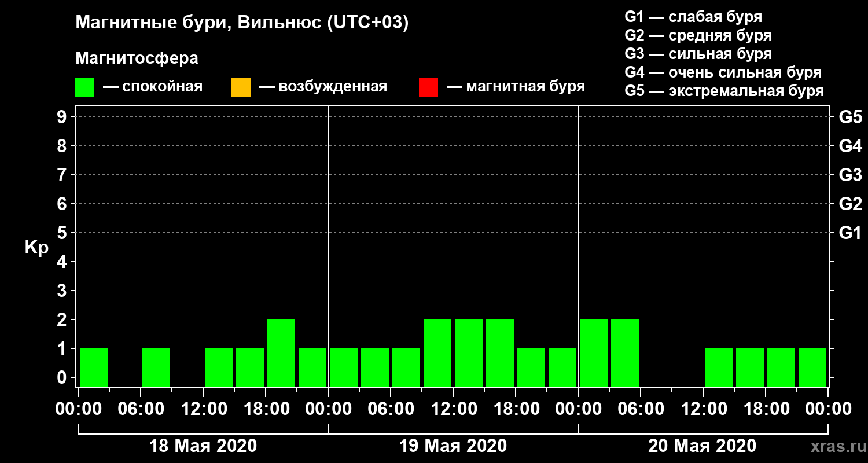
Task: Click the '— спокойная' legend label
Action: coord(153,87)
